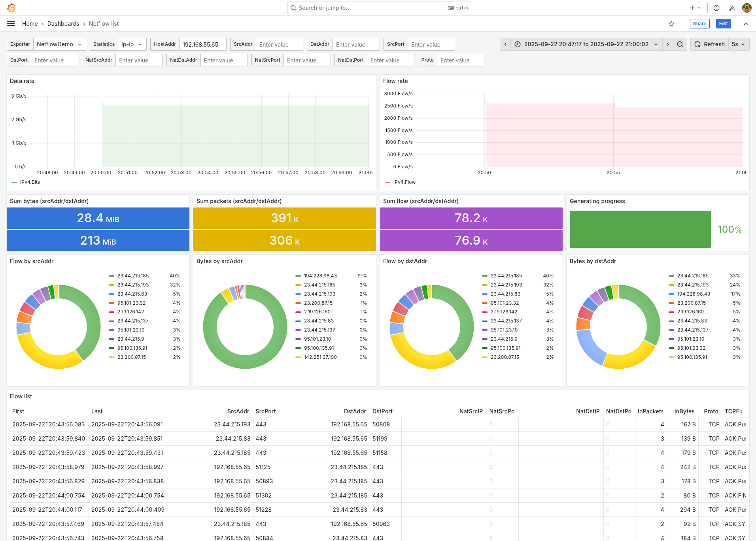The image size is (756, 541).
Task: Open the Help menu
Action: (x=716, y=8)
